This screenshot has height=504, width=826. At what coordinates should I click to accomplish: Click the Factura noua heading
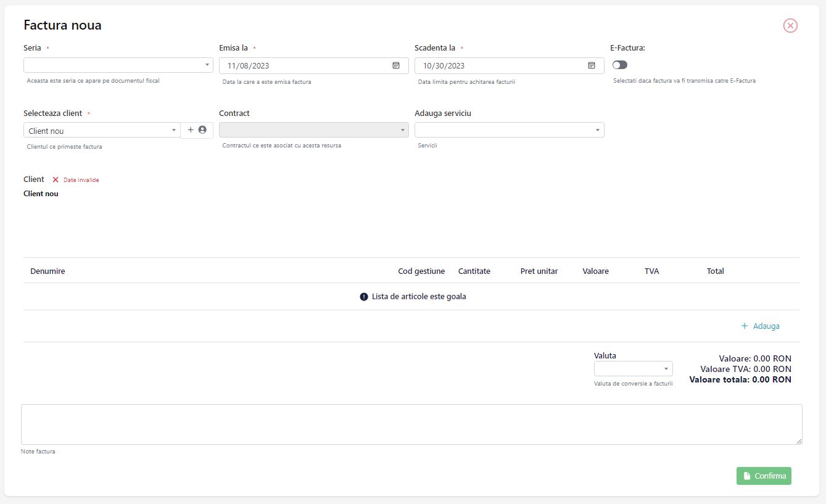point(62,25)
